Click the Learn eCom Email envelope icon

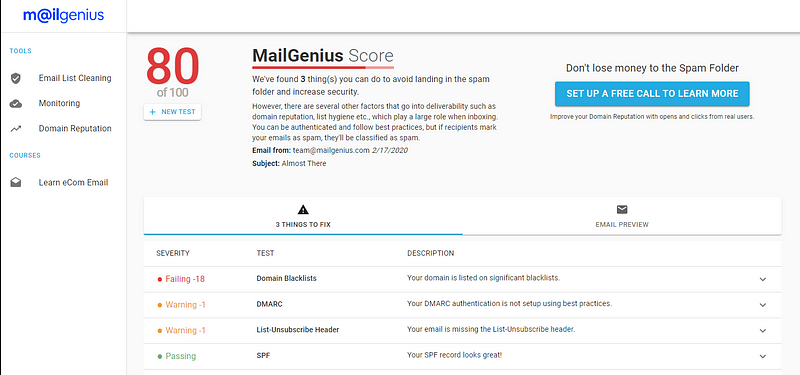[x=16, y=182]
